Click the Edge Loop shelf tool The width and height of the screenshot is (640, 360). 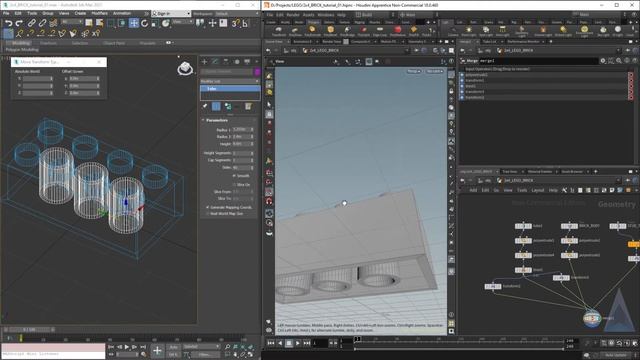click(x=380, y=31)
